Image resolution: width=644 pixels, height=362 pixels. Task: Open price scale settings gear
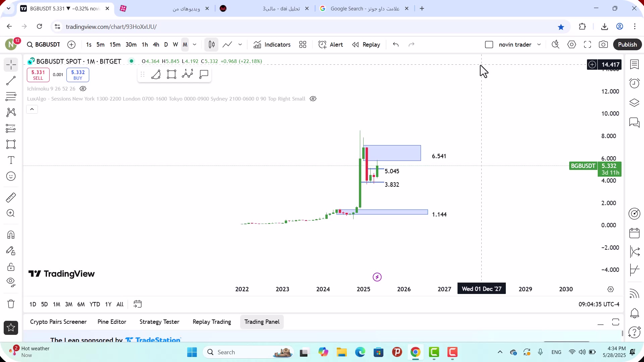(610, 289)
